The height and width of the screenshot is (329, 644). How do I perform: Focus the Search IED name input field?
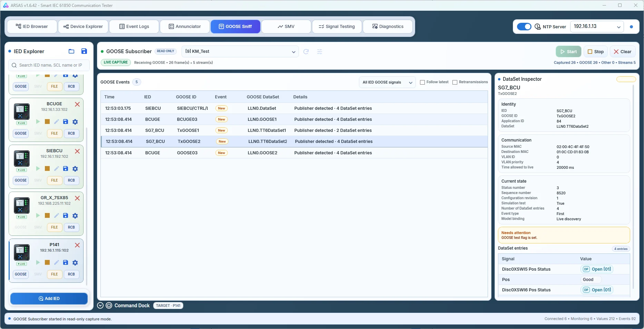tap(49, 65)
